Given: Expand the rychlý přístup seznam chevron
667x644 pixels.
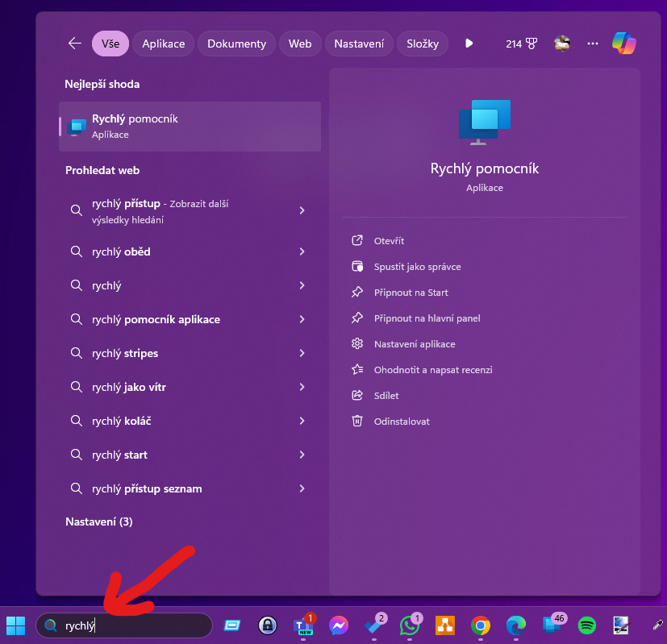Looking at the screenshot, I should pyautogui.click(x=302, y=488).
